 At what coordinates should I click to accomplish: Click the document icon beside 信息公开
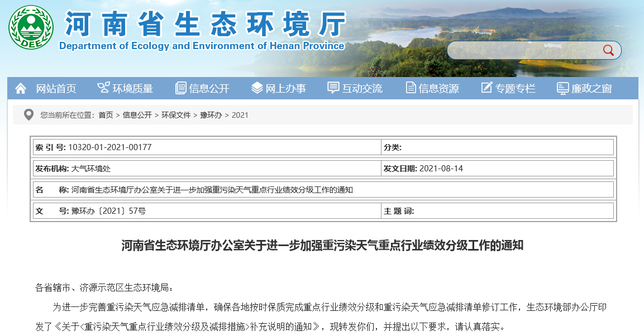181,88
